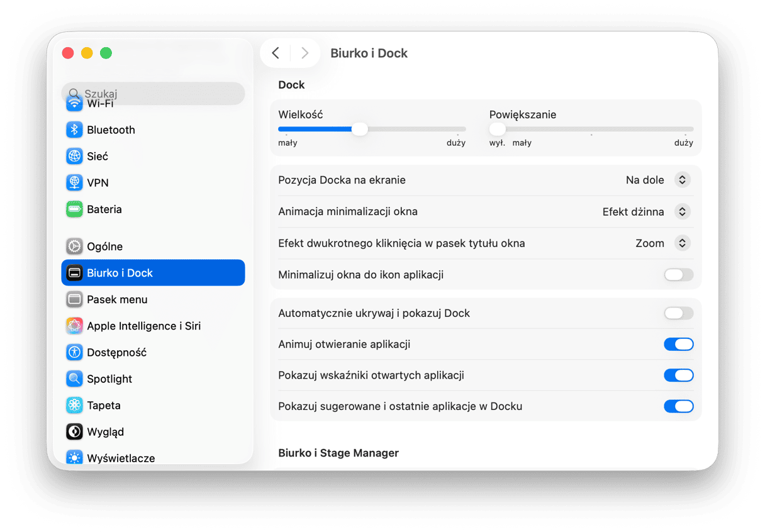The height and width of the screenshot is (532, 765).
Task: Open Sieć settings via globe icon
Action: click(x=75, y=156)
